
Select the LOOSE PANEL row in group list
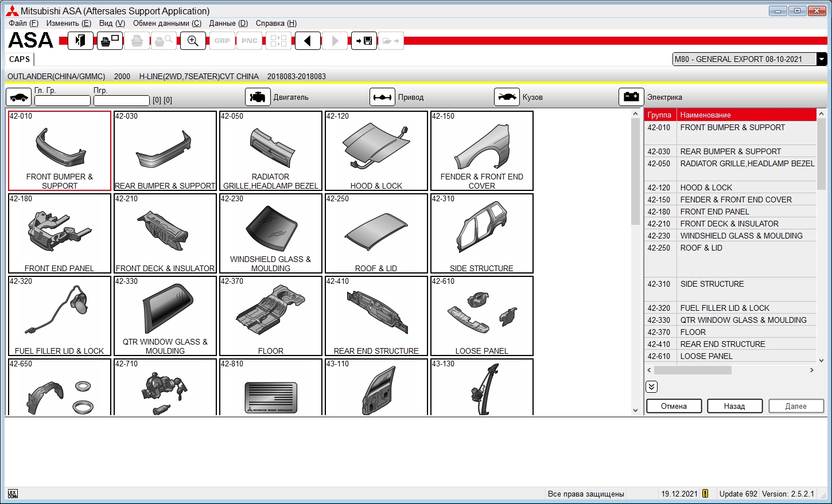[x=730, y=356]
